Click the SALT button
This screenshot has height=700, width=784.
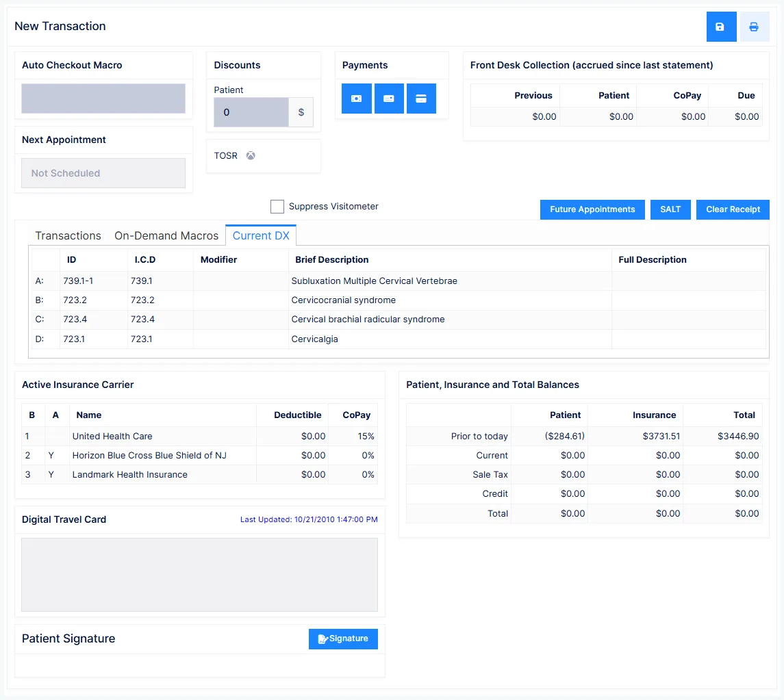click(x=670, y=209)
